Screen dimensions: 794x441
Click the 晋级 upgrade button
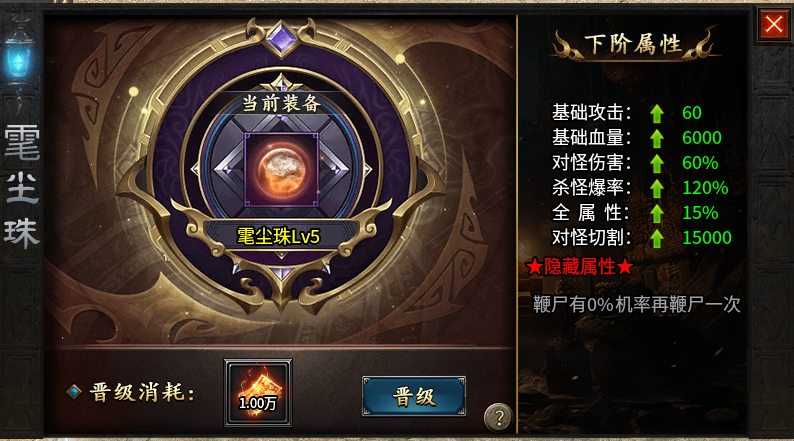(414, 396)
